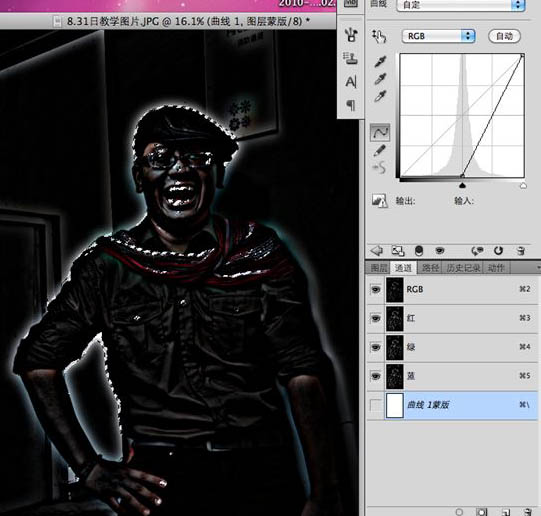Select the pencil draw curve tool
This screenshot has height=516, width=541.
tap(380, 151)
